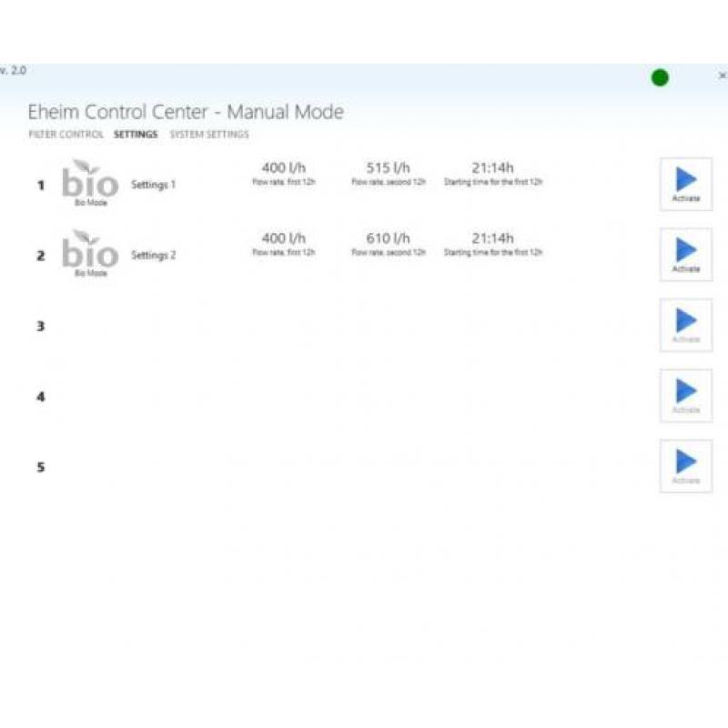Select empty slot number 3
Screen dimensions: 728x728
tap(41, 327)
